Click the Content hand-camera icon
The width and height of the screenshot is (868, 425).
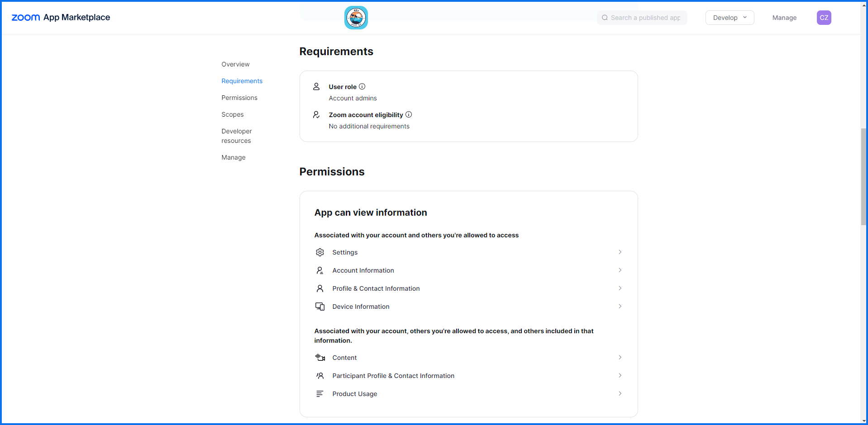click(x=320, y=358)
